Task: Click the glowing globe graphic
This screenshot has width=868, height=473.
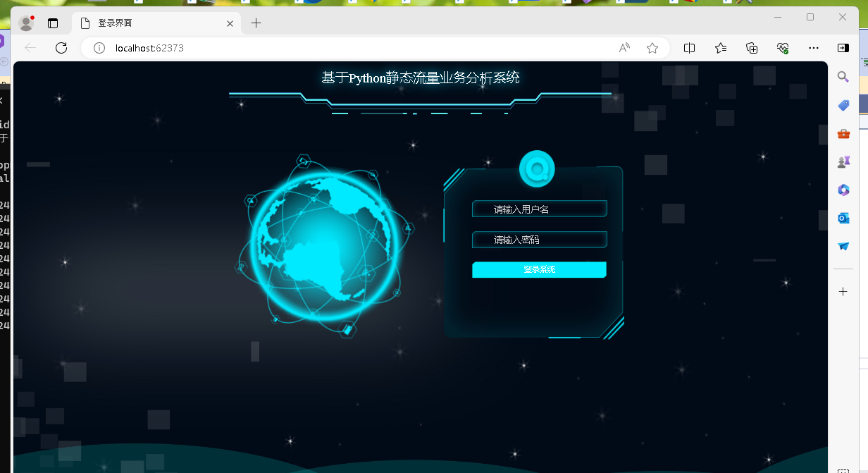Action: [324, 245]
